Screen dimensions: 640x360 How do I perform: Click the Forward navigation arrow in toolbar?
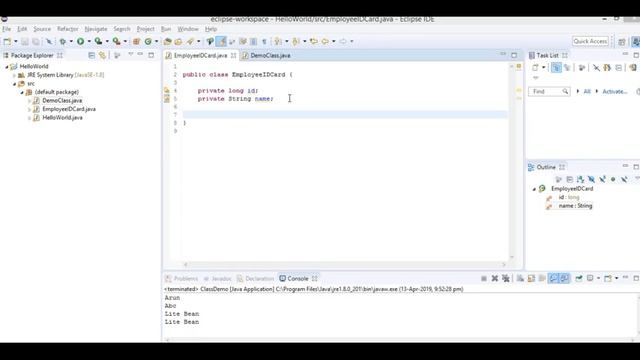click(x=343, y=41)
